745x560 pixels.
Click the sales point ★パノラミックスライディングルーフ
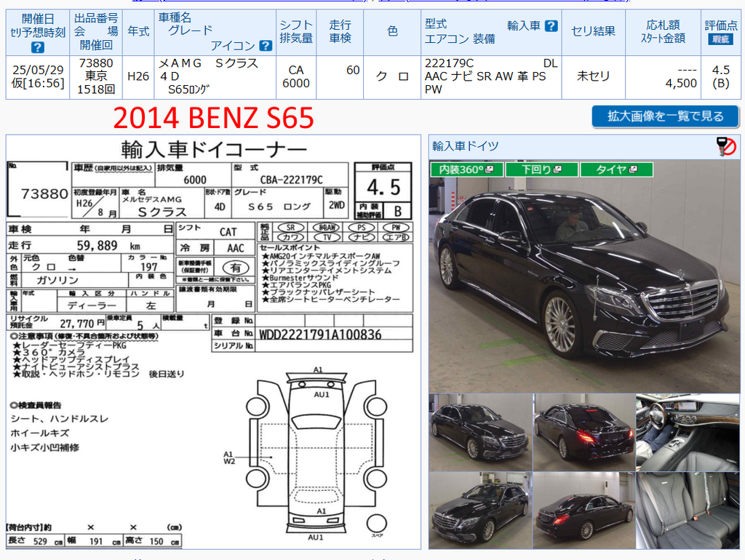331,263
